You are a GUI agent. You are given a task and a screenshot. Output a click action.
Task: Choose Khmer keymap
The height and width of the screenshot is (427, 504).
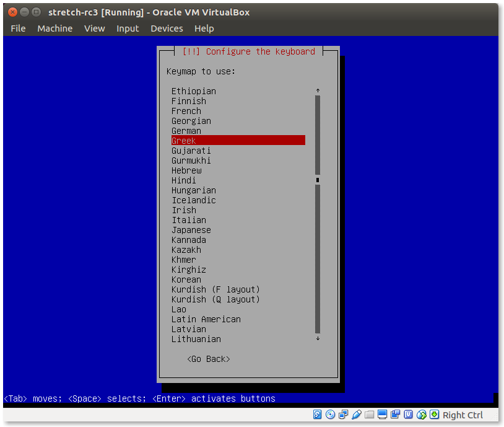(183, 260)
